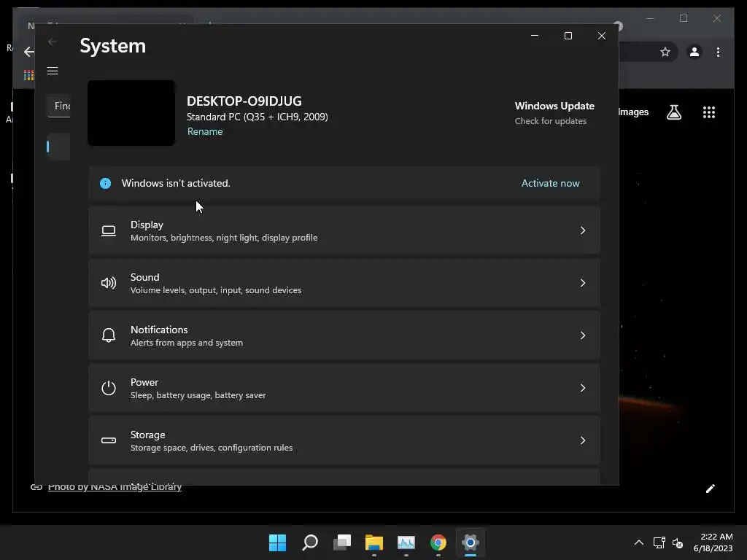Image resolution: width=747 pixels, height=560 pixels.
Task: Click network icon in system tray
Action: (659, 542)
